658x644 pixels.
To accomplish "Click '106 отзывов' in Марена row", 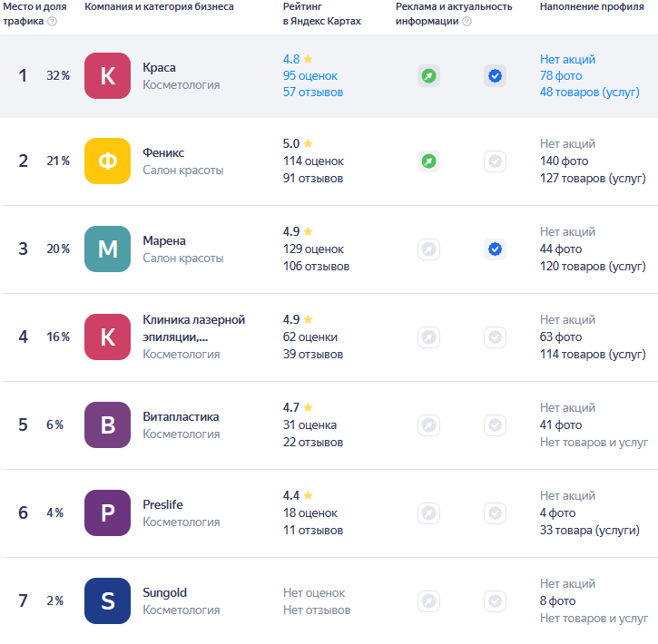I will click(316, 267).
